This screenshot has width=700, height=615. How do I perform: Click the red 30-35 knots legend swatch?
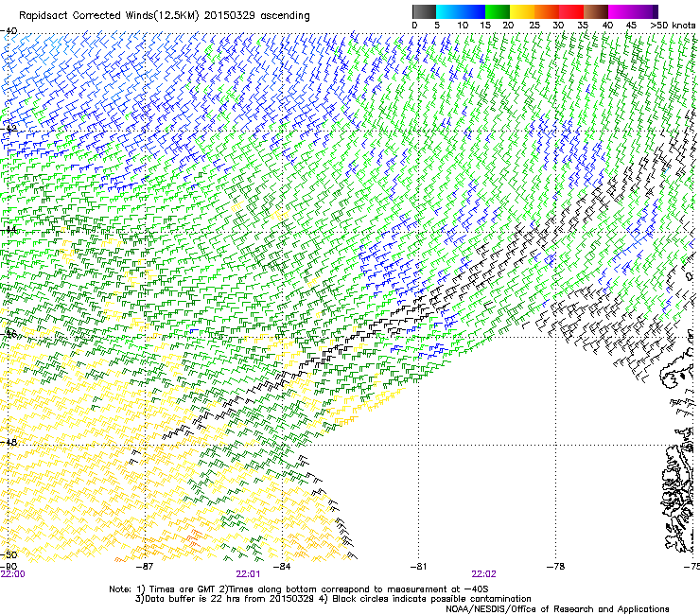point(571,11)
